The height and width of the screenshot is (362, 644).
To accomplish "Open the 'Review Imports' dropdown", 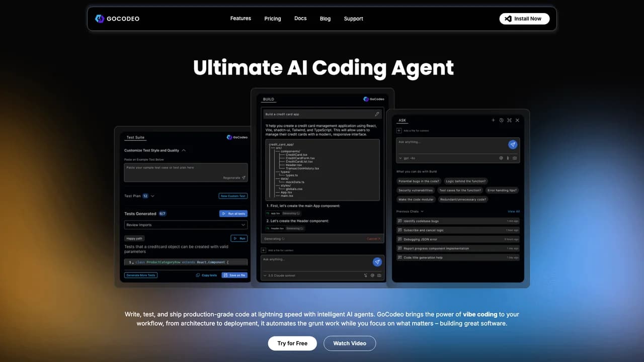I will tap(186, 225).
